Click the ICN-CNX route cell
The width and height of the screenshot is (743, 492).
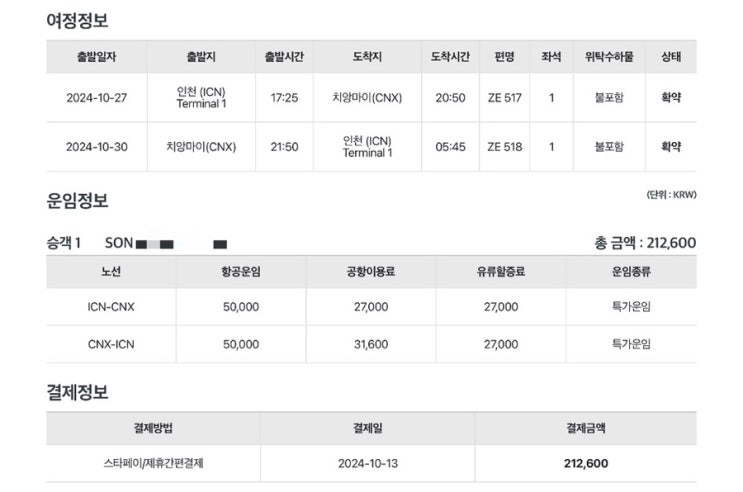click(111, 307)
